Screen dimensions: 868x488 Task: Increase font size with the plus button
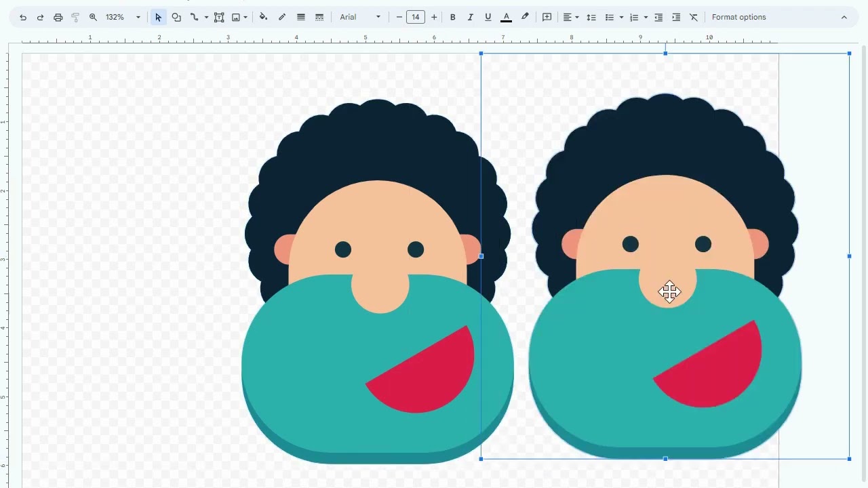click(434, 17)
